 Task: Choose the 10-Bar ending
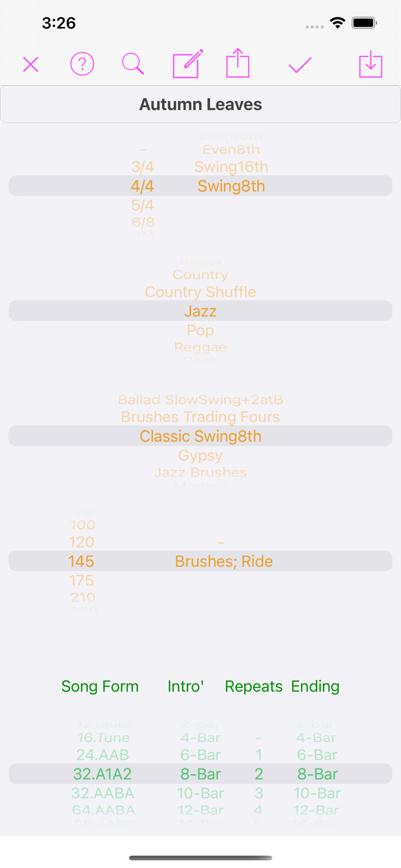[317, 793]
